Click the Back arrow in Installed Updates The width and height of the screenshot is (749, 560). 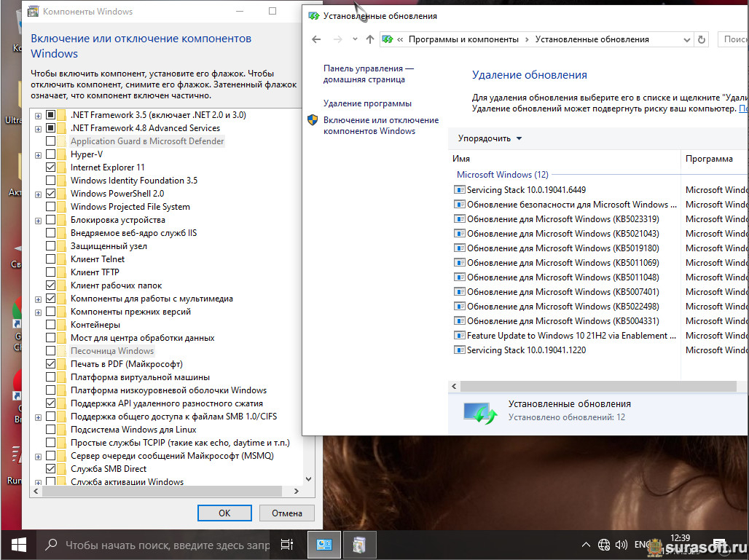coord(316,39)
